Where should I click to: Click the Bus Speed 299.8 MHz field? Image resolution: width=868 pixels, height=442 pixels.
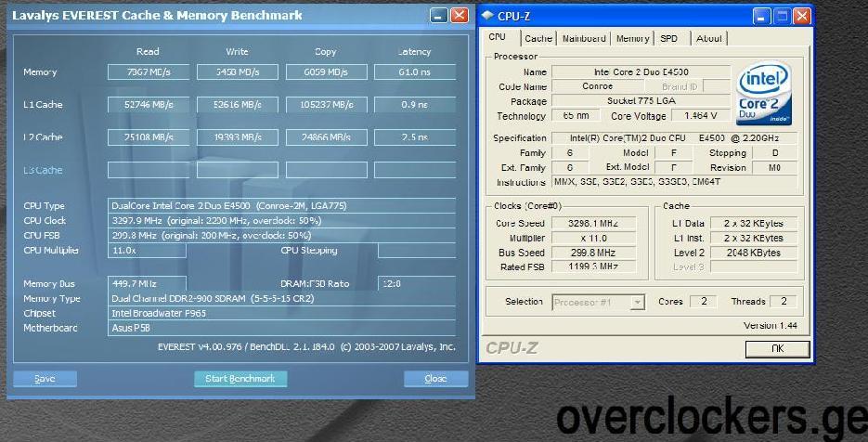(594, 253)
